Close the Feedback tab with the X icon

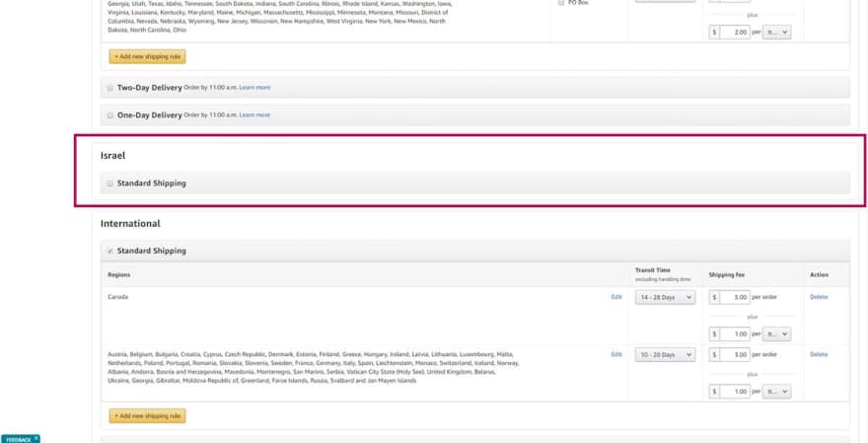point(36,438)
